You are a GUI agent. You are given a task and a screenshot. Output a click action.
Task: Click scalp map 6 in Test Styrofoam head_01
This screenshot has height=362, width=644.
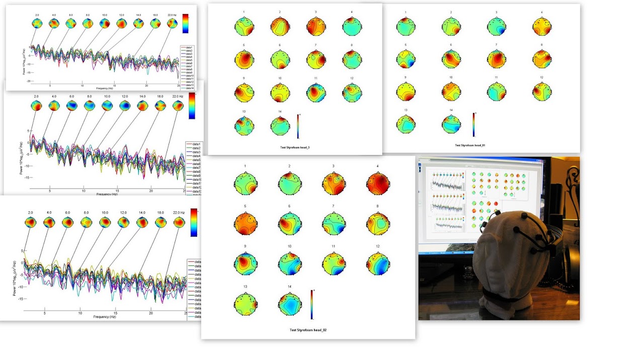point(451,59)
